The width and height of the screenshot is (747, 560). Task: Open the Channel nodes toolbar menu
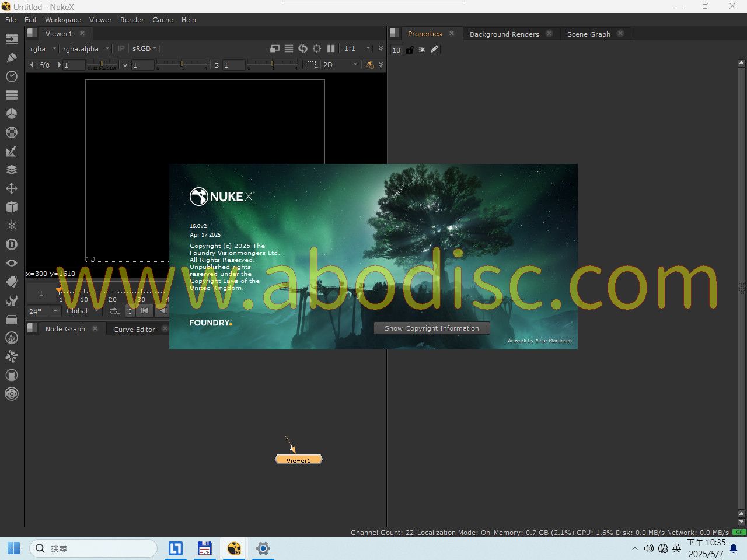click(x=12, y=95)
